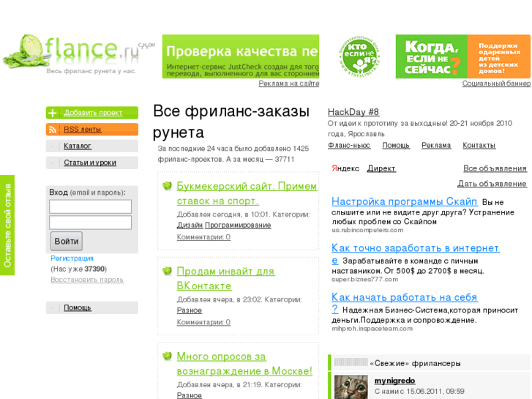Image resolution: width=532 pixels, height=399 pixels.
Task: Click super.biznes777.com ad URL
Action: [x=364, y=280]
